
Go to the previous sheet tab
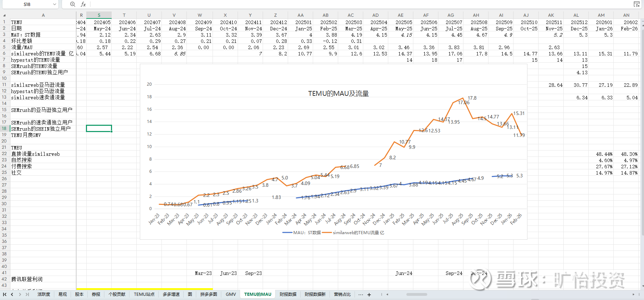[12, 294]
